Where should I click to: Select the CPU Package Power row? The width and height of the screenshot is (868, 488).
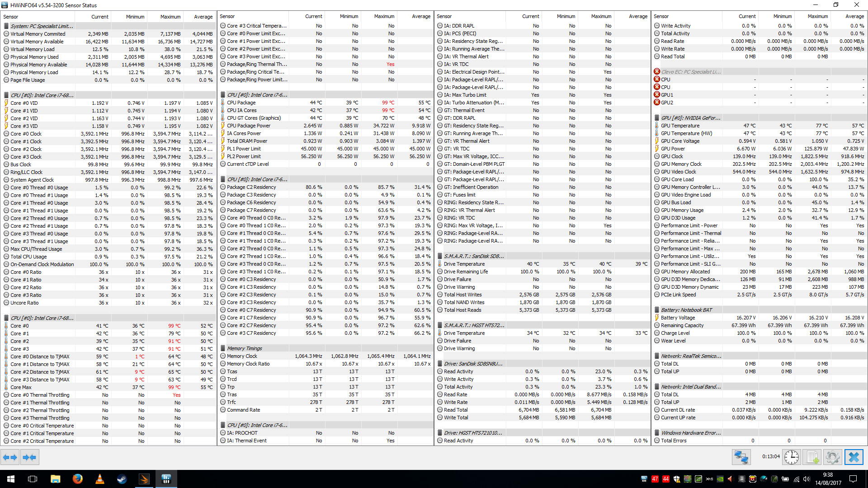pyautogui.click(x=325, y=126)
